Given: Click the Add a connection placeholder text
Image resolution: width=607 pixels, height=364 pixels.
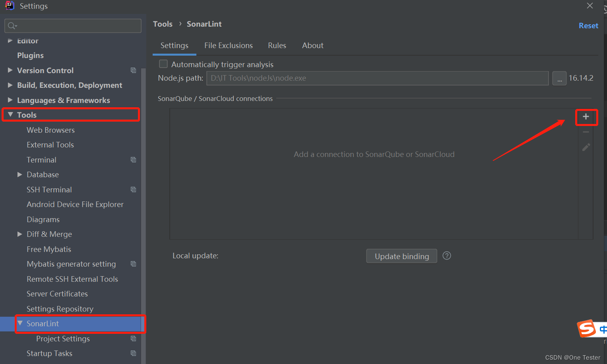Looking at the screenshot, I should click(x=374, y=154).
